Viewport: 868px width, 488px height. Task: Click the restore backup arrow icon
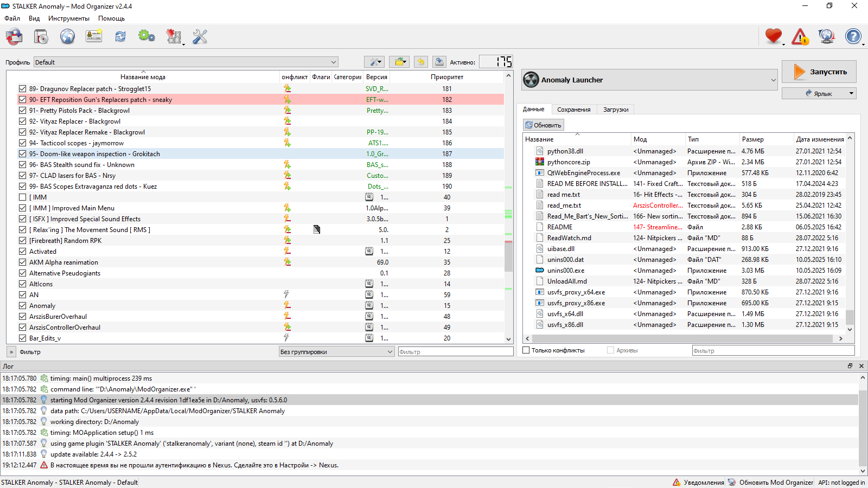point(421,62)
